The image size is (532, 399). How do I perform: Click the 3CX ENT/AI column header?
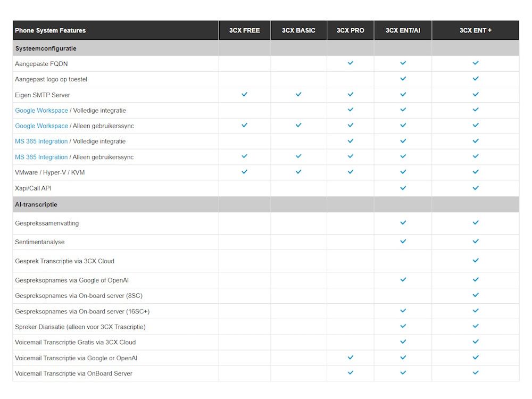pyautogui.click(x=403, y=30)
